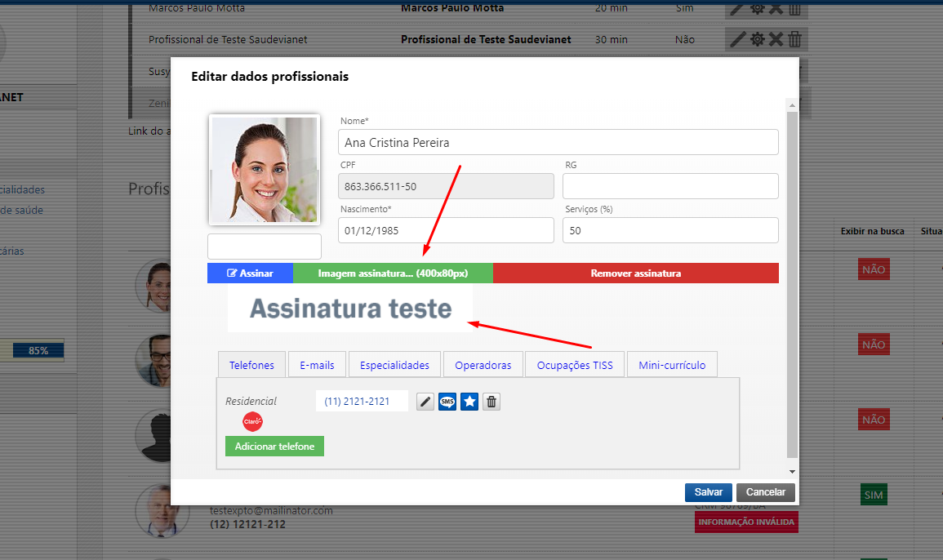Viewport: 943px width, 560px height.
Task: Switch to the E-mails tab
Action: pos(317,364)
